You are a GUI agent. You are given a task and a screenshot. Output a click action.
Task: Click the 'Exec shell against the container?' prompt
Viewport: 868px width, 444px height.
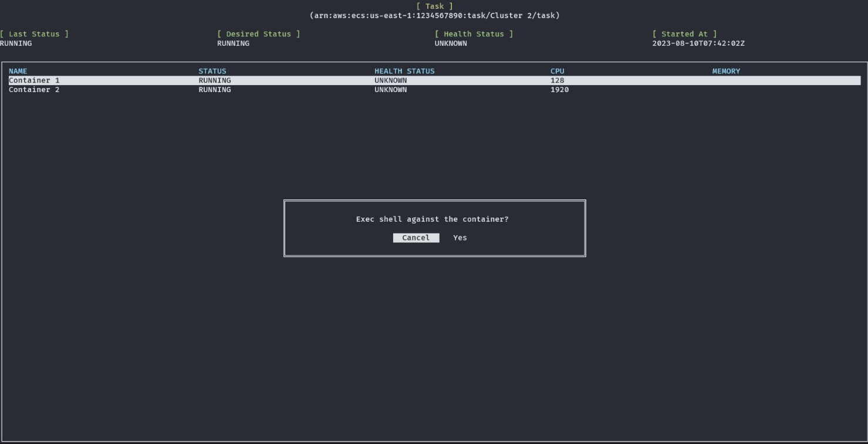433,219
